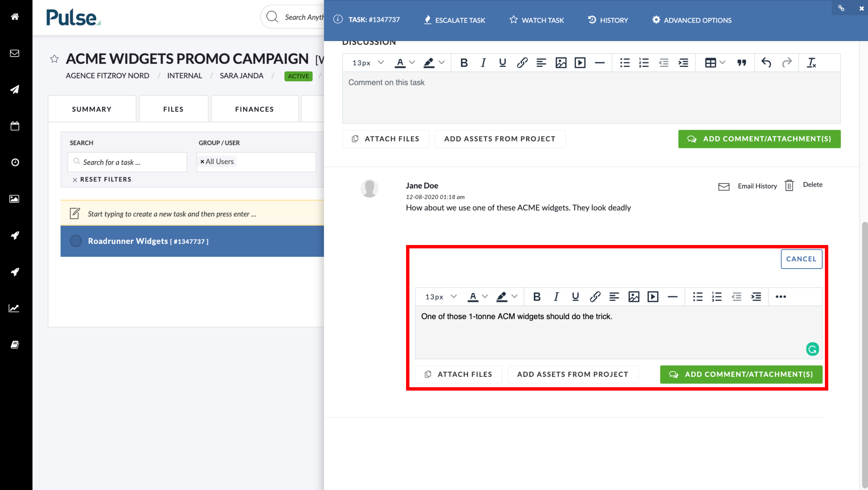Click the Comment on this task text area
868x490 pixels.
coord(591,98)
